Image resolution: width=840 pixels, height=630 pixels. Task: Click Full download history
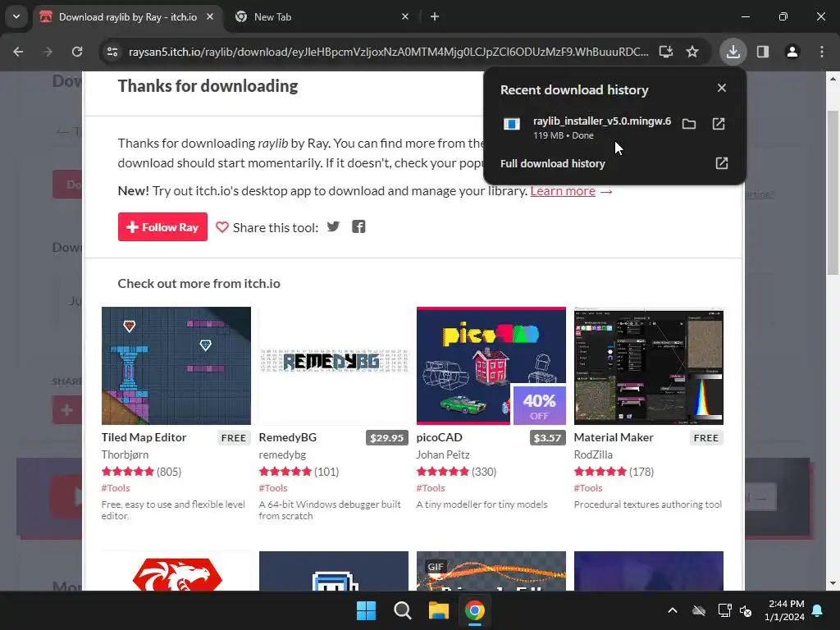click(552, 163)
